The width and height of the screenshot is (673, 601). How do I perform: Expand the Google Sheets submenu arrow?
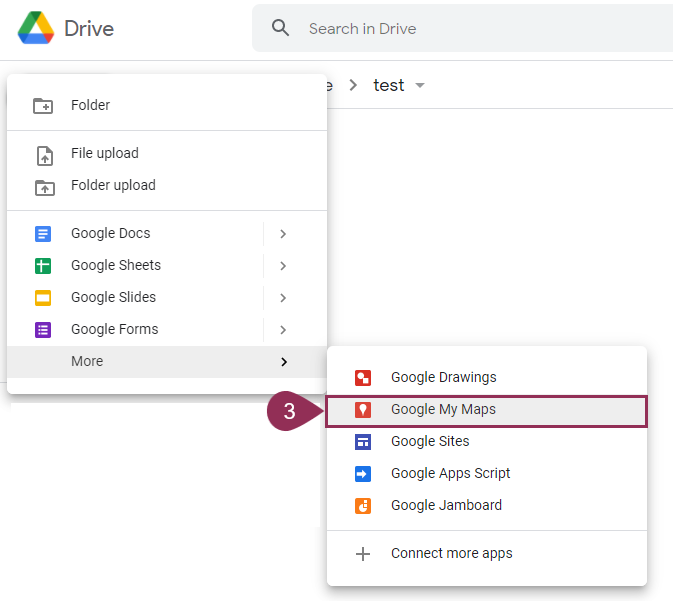point(283,266)
